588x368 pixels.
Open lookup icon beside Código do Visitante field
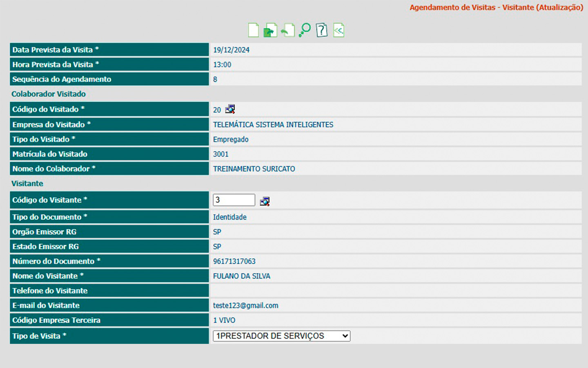[265, 201]
